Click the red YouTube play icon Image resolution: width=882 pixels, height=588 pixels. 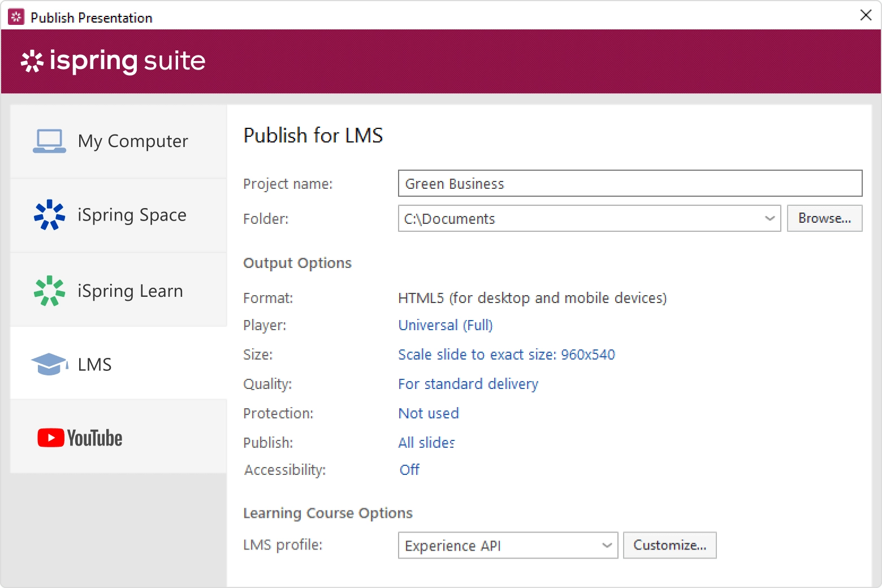tap(51, 438)
